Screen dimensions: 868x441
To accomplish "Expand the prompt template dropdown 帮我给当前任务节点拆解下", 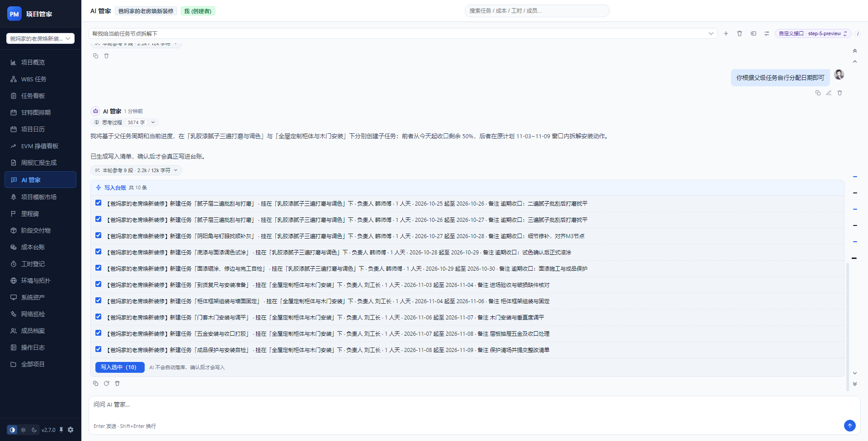I will pyautogui.click(x=403, y=33).
